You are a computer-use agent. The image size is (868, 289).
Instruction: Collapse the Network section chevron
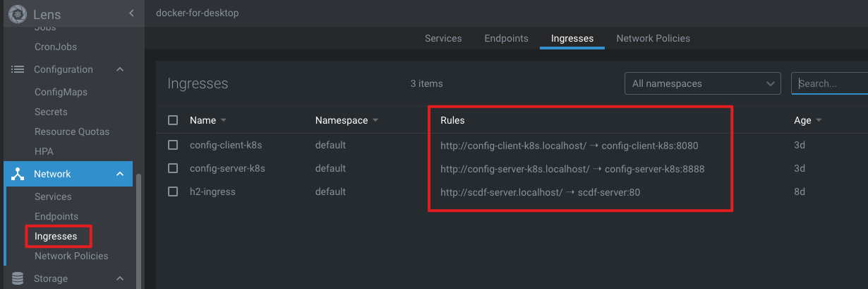point(120,174)
